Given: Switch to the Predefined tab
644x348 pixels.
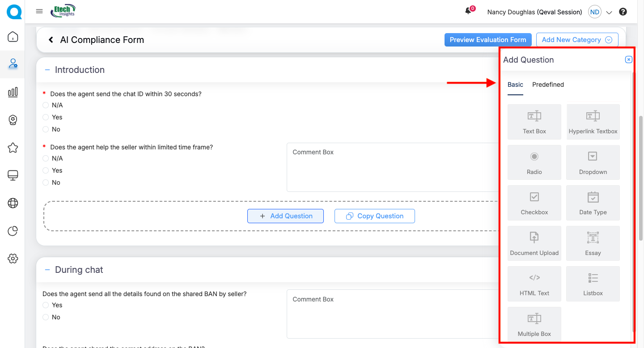Looking at the screenshot, I should click(x=548, y=85).
